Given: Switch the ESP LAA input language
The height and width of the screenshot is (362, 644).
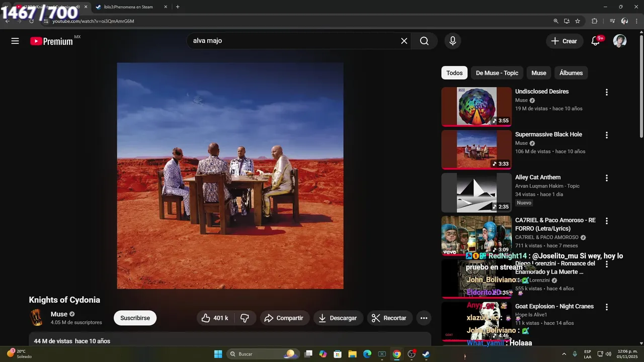Looking at the screenshot, I should click(x=588, y=354).
